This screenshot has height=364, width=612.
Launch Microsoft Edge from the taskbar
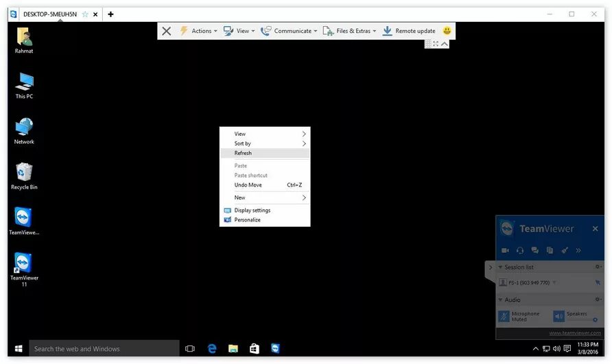(211, 348)
